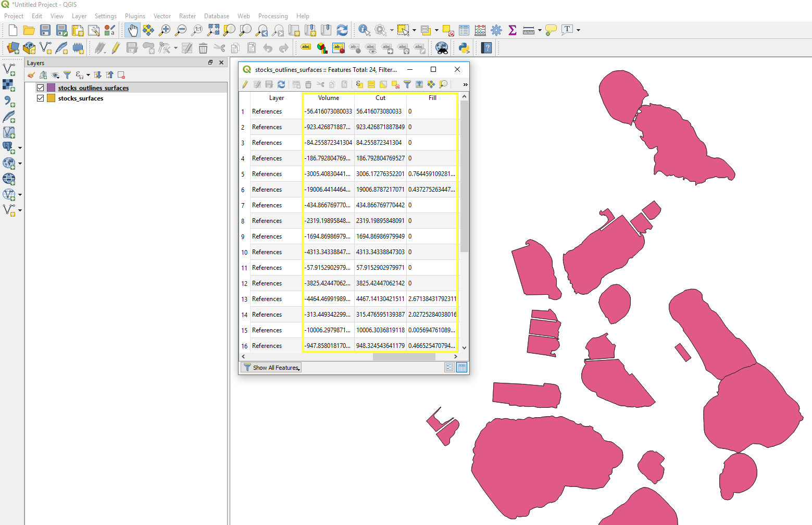Sort by the Cut column header

tap(380, 98)
